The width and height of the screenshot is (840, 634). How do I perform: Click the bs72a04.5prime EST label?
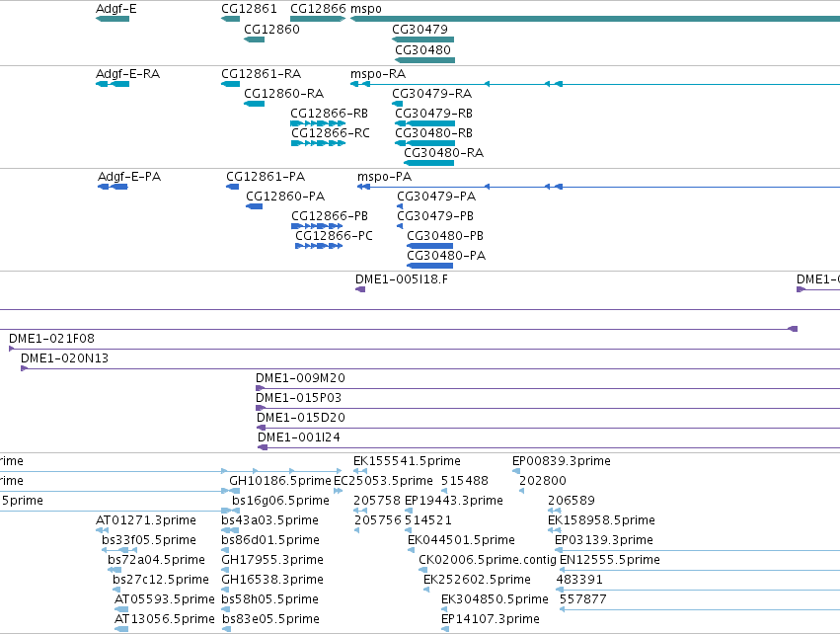coord(156,560)
